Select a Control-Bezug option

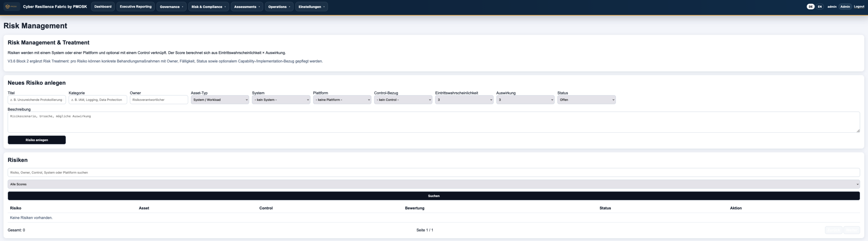point(403,100)
